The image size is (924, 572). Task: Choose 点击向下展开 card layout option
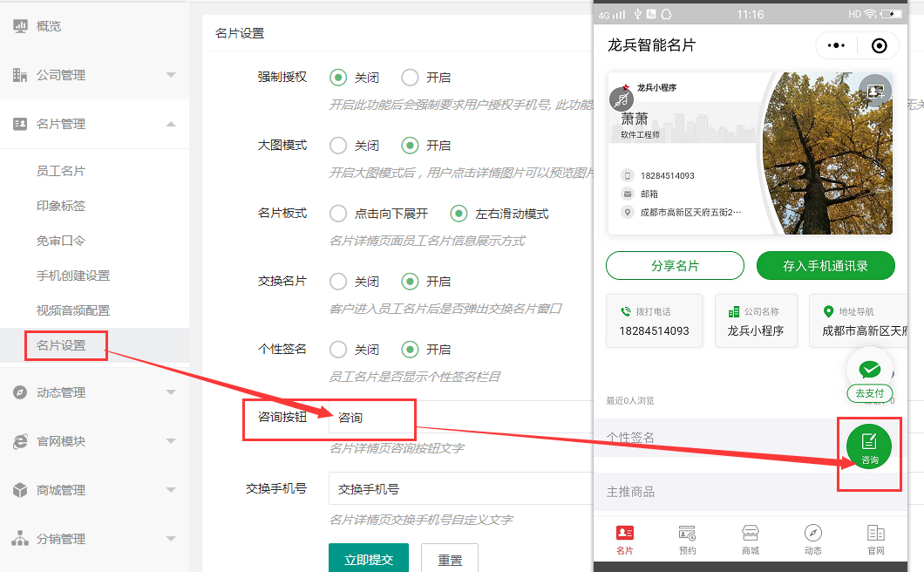[338, 214]
